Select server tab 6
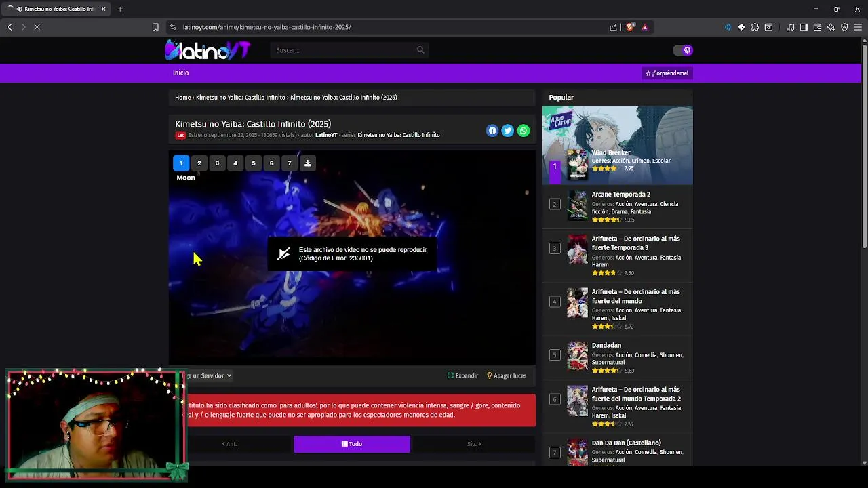 (x=271, y=163)
